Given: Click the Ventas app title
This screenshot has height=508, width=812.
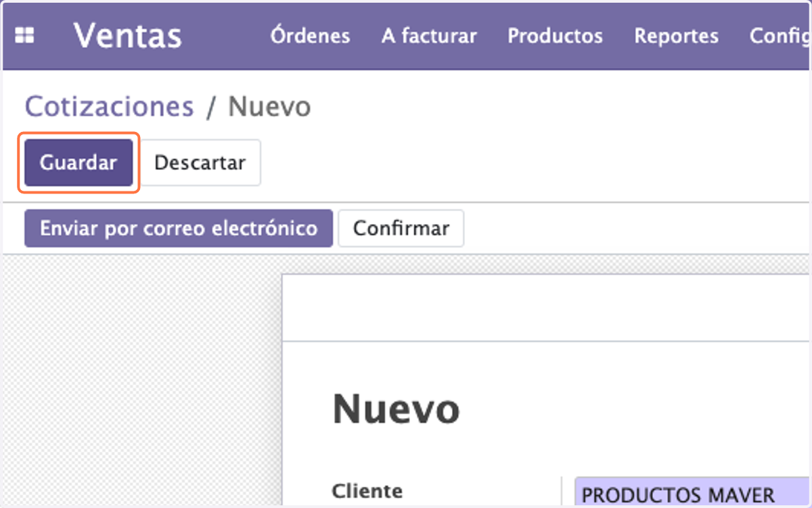Looking at the screenshot, I should coord(128,35).
